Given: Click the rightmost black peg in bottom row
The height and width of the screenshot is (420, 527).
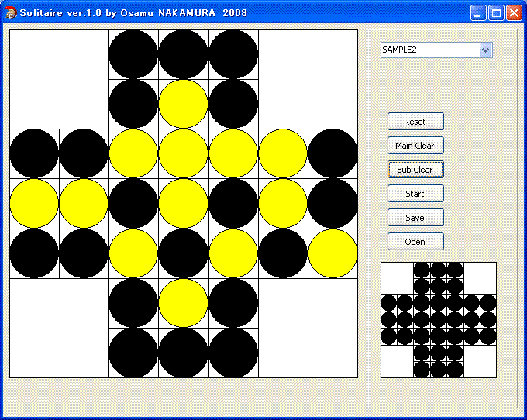Looking at the screenshot, I should pyautogui.click(x=233, y=353).
